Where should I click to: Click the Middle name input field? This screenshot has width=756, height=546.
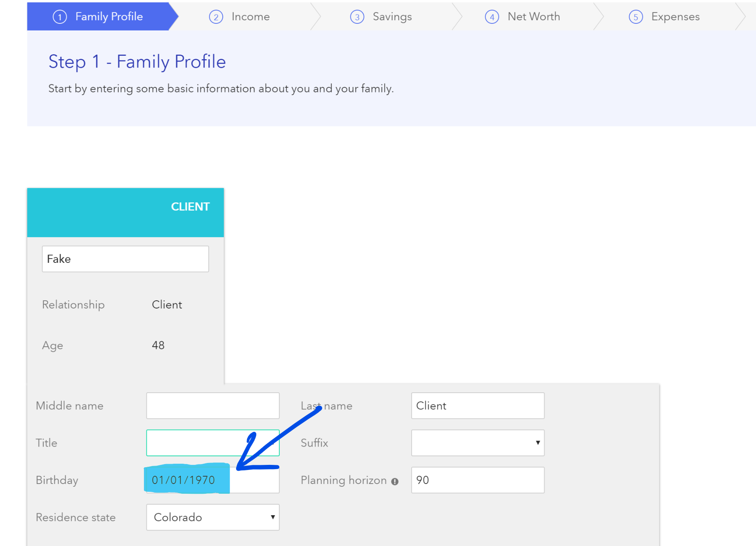(213, 406)
